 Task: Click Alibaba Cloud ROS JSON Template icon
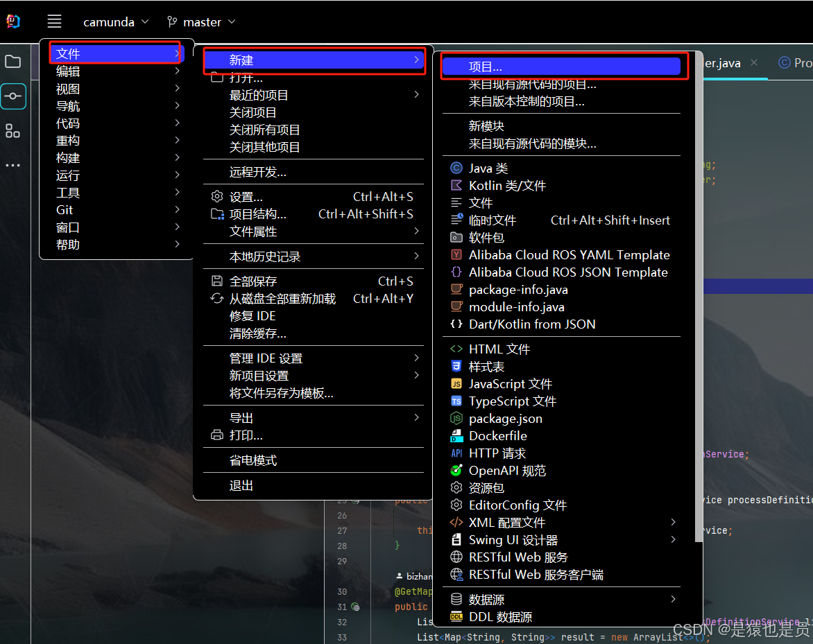(x=456, y=272)
